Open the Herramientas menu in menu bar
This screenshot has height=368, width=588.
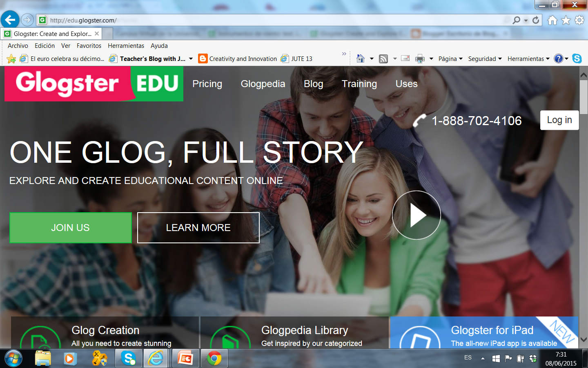[x=126, y=46]
